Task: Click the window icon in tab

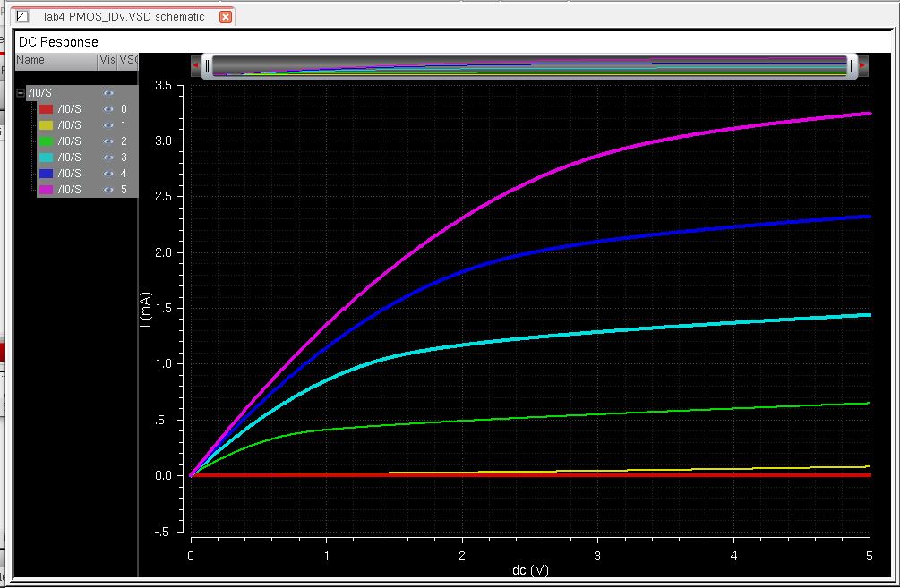Action: (x=22, y=16)
